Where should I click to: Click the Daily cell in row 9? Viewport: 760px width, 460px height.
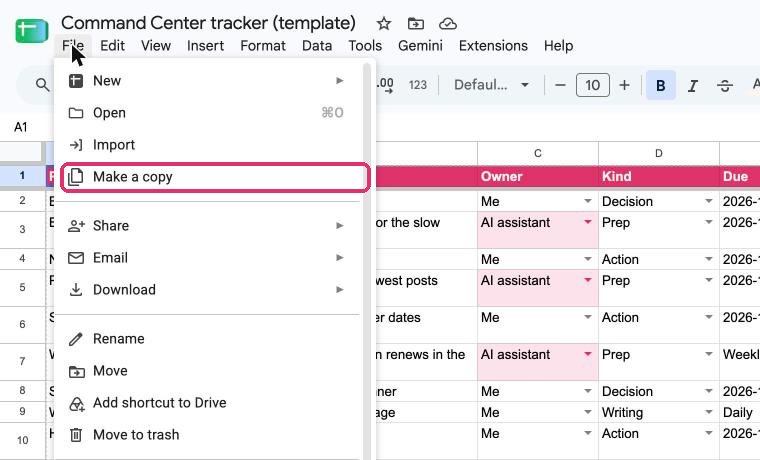coord(740,412)
